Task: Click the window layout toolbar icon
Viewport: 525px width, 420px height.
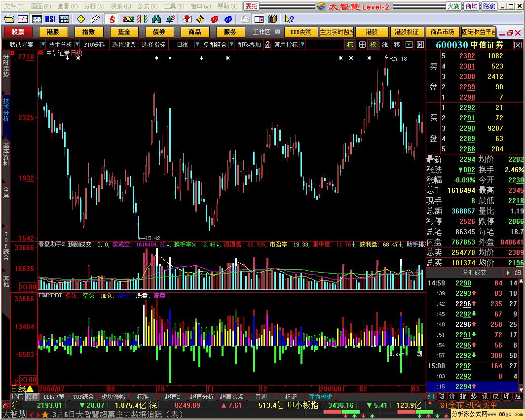Action: click(x=259, y=19)
